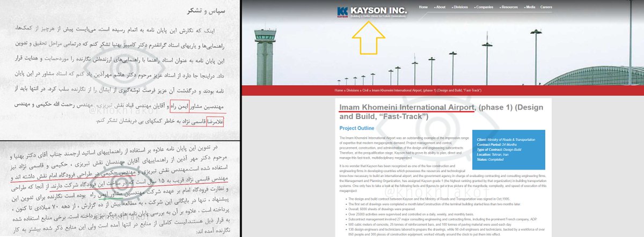Go to the Careers page
The height and width of the screenshot is (237, 644).
click(x=546, y=8)
